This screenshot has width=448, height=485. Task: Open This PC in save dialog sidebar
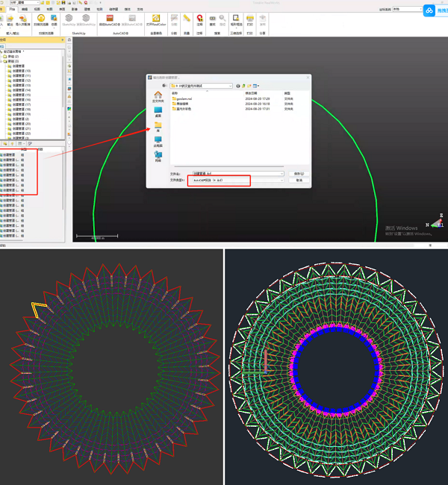point(158,140)
